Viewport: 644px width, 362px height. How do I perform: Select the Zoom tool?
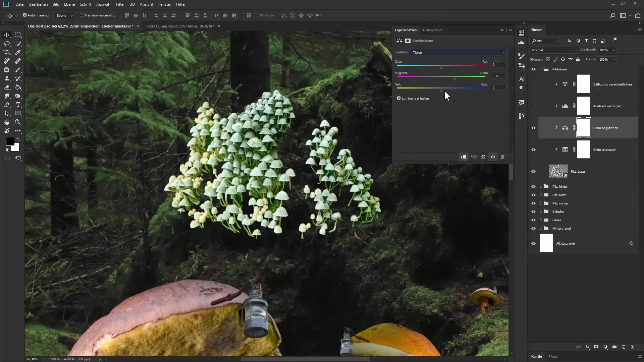tap(18, 122)
